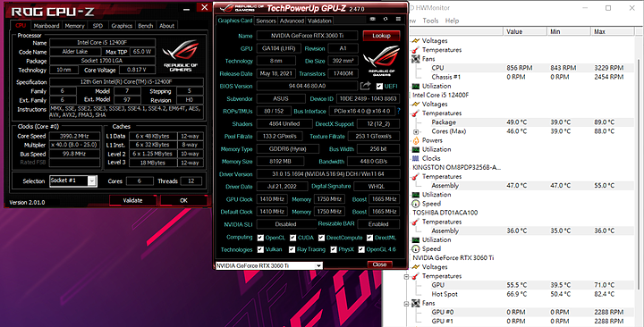Screen dimensions: 644x327
Task: Click Fans icon under RTX 3060 Ti
Action: coord(416,303)
